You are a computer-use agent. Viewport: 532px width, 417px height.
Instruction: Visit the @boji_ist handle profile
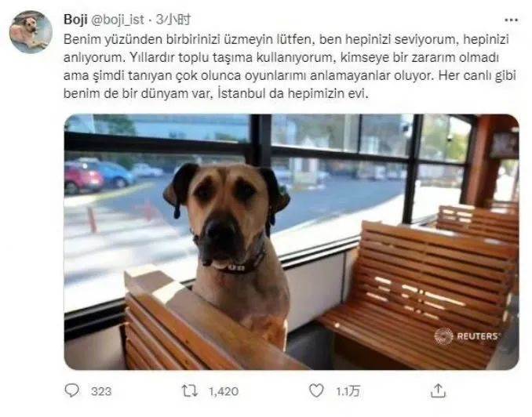click(118, 20)
